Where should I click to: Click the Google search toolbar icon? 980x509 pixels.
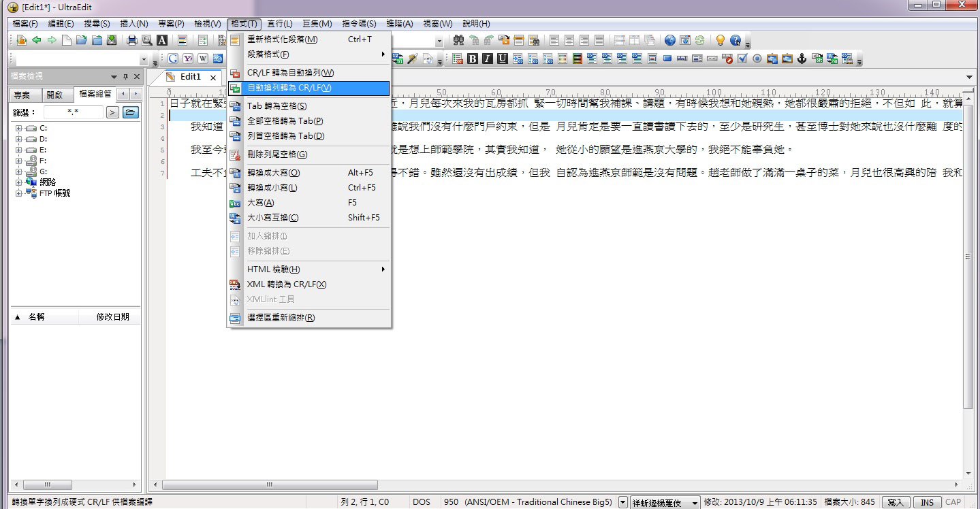coord(173,59)
